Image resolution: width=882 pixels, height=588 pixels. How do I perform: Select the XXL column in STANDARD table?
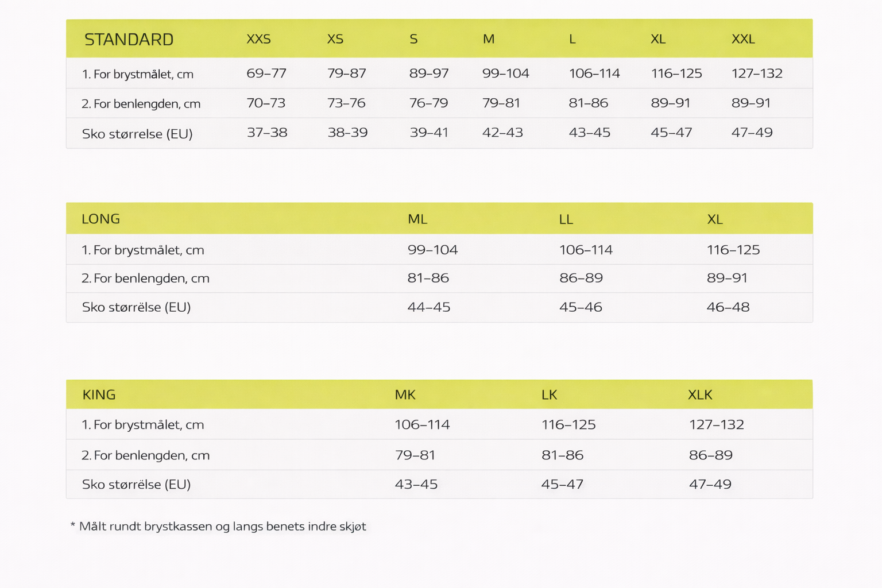[x=743, y=39]
